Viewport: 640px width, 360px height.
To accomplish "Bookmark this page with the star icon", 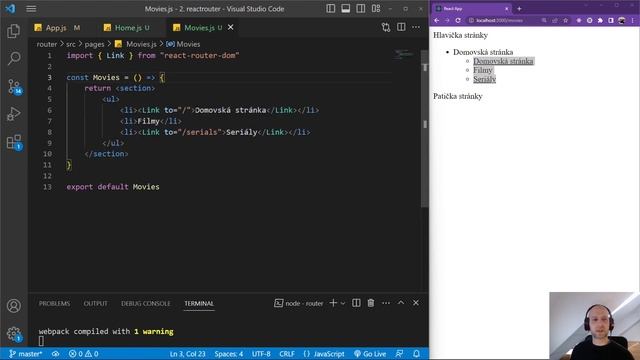I will [565, 20].
